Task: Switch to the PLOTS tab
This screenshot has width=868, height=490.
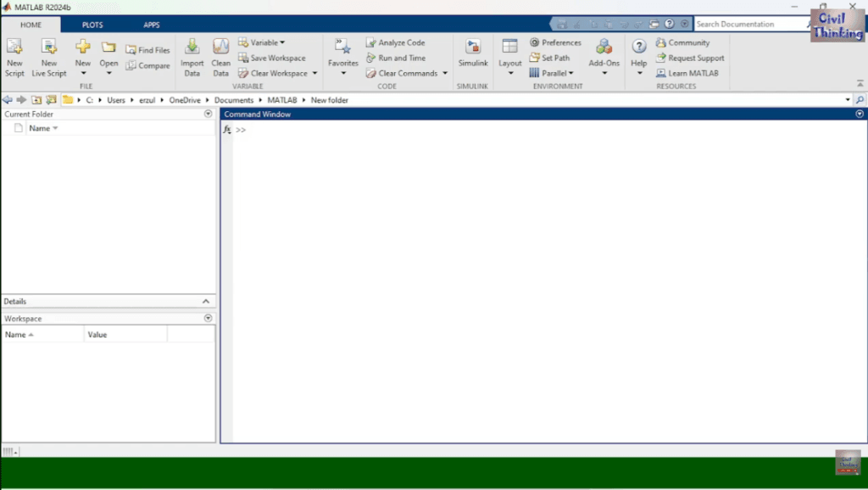Action: [x=92, y=25]
